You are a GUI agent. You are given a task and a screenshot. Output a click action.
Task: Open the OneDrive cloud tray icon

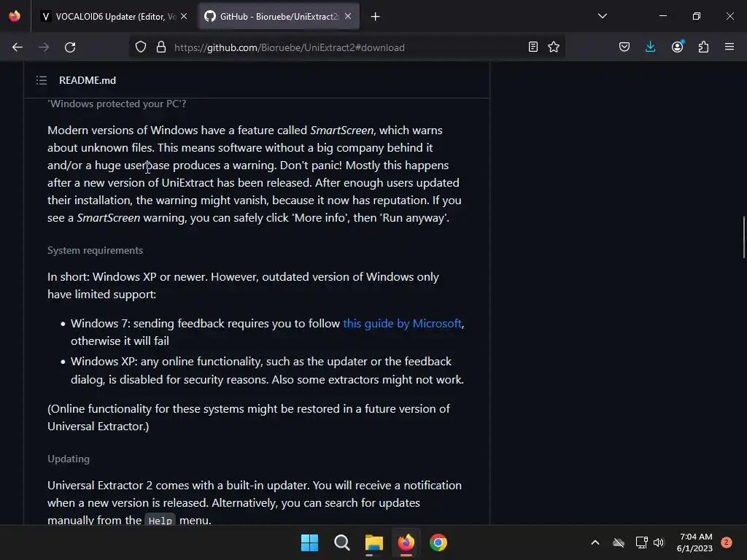click(x=619, y=542)
